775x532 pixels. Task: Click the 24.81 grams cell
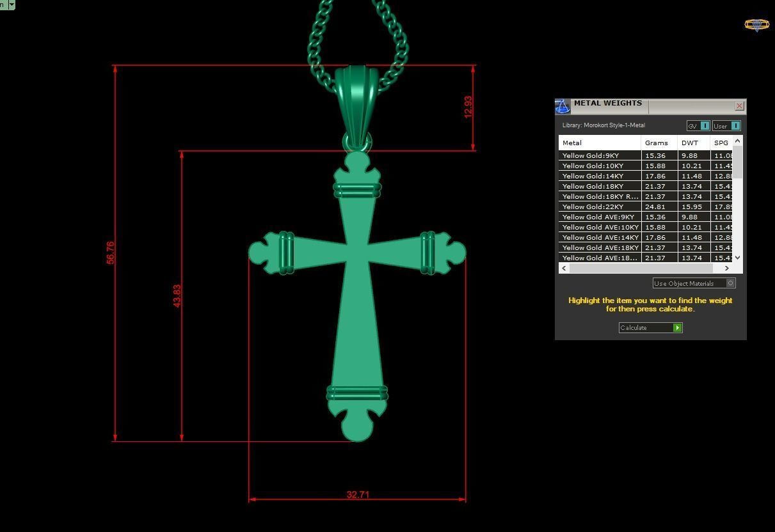[x=659, y=207]
